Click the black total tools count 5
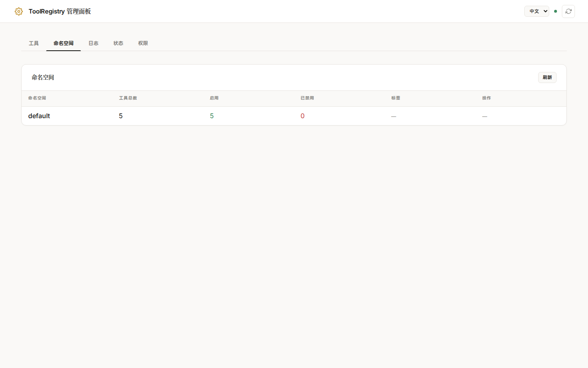Screen dimensions: 588x368 click(121, 116)
